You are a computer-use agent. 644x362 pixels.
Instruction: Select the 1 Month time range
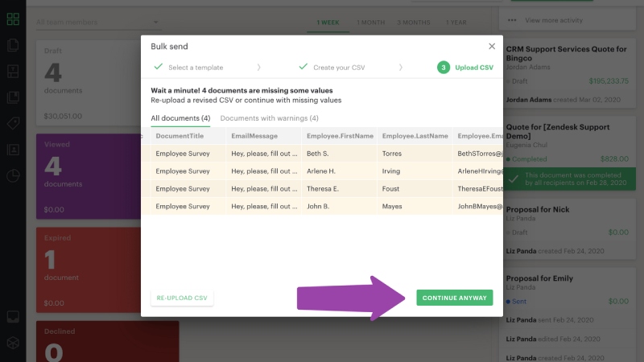[x=369, y=23]
